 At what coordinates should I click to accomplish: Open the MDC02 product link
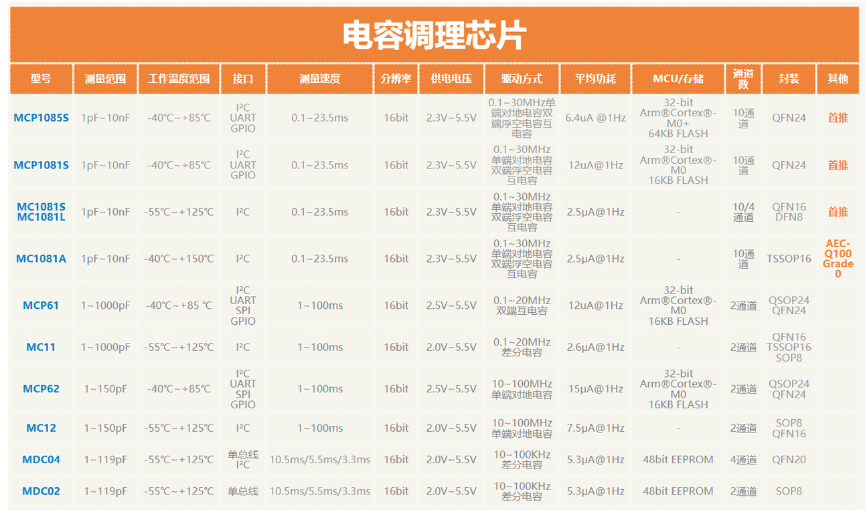click(41, 491)
